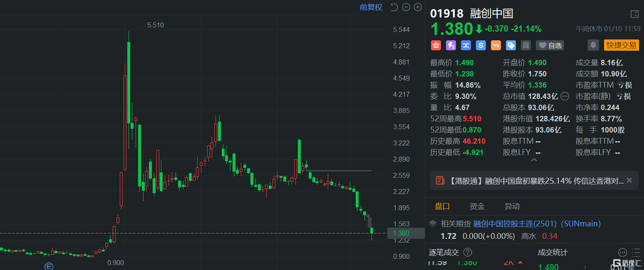Image resolution: width=644 pixels, height=270 pixels.
Task: Click stock code 01918
Action: tap(446, 13)
